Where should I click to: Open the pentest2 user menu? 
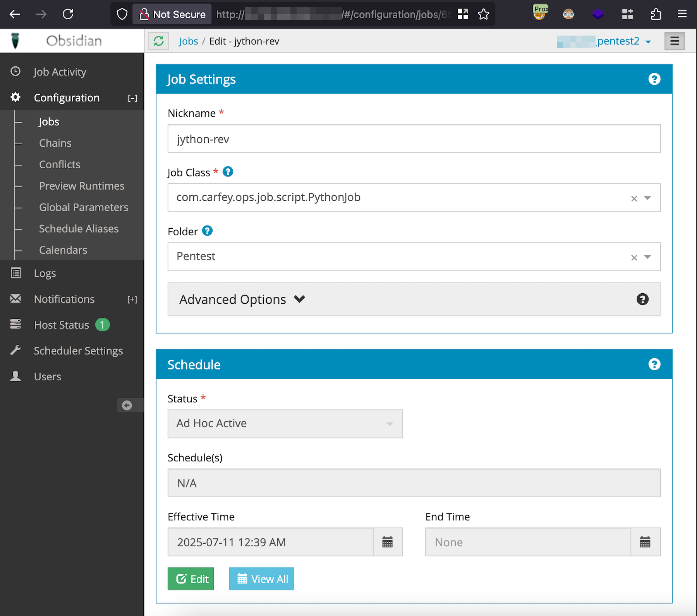click(623, 41)
